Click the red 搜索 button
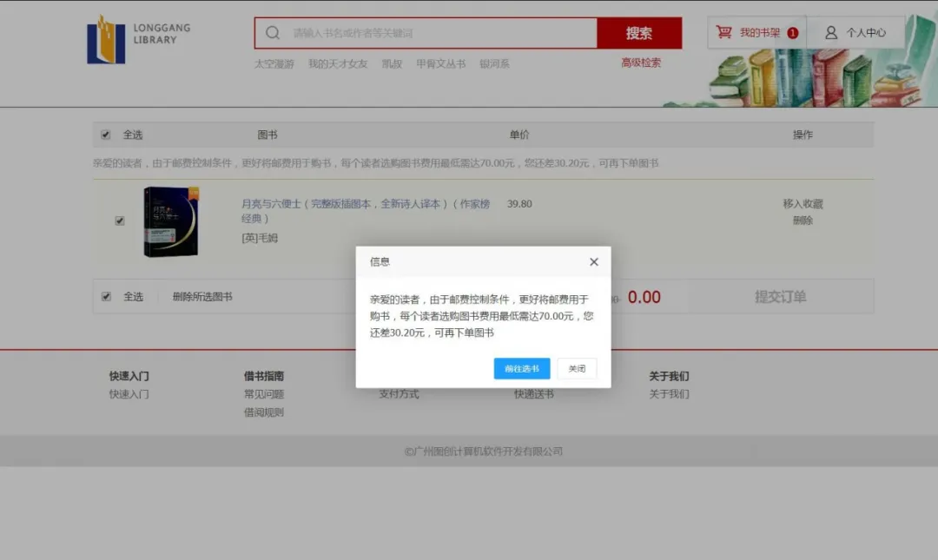 click(638, 33)
